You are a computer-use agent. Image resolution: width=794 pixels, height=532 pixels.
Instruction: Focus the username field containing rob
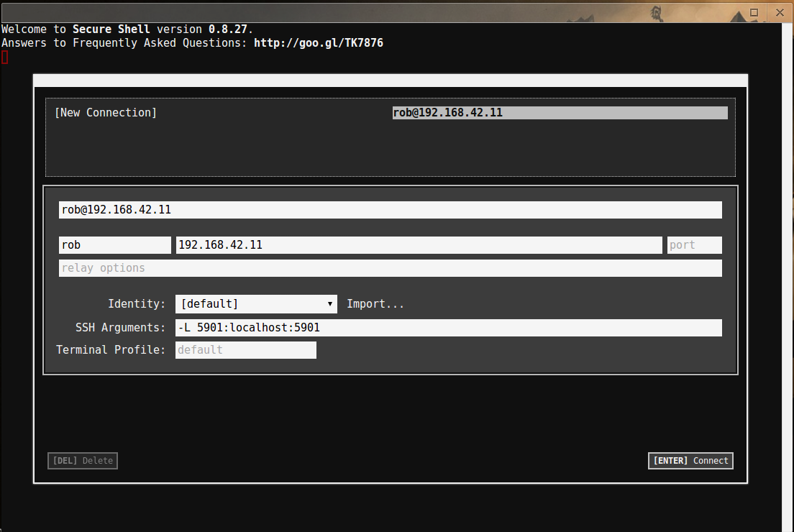pos(115,245)
